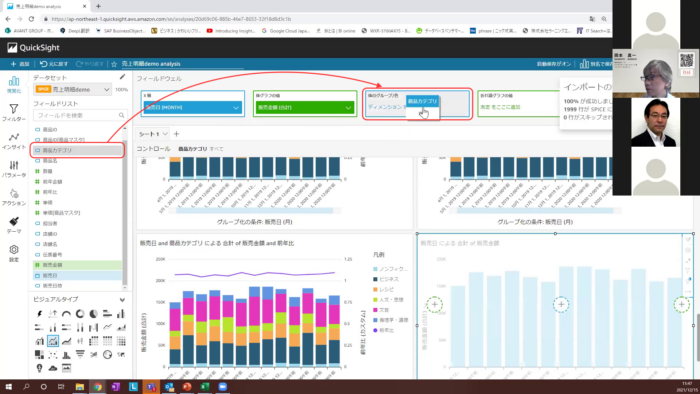This screenshot has width=700, height=394.
Task: Open the X axis field dropdown arrow
Action: click(236, 108)
